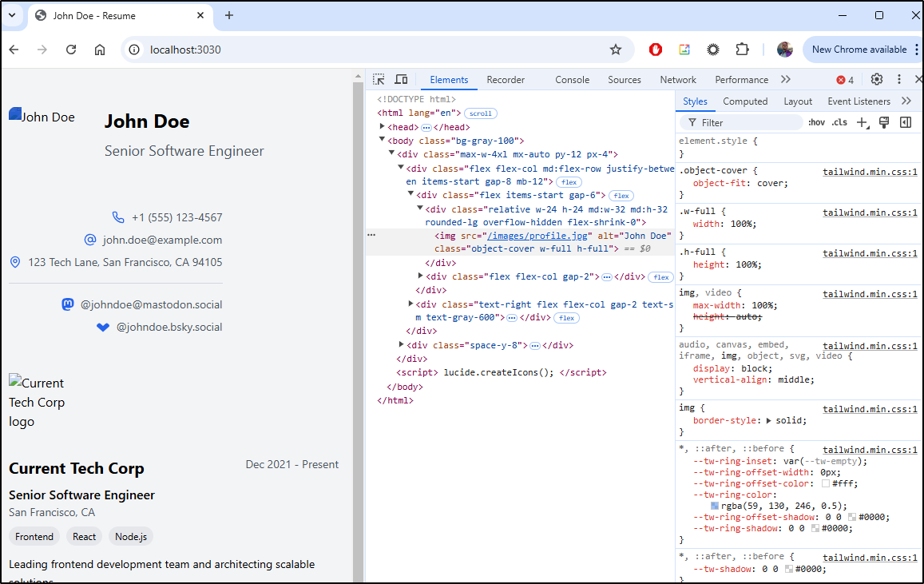Close the John Doe - Resume tab
The image size is (924, 584).
200,15
